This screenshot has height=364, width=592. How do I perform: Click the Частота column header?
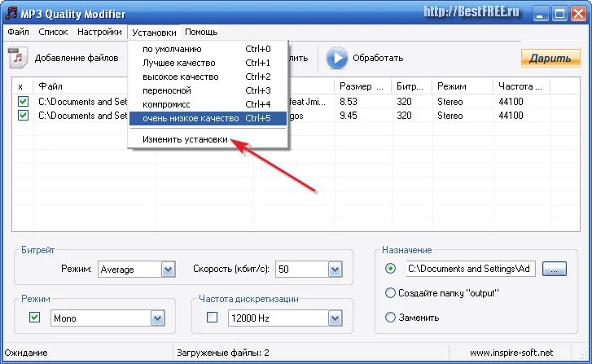521,86
